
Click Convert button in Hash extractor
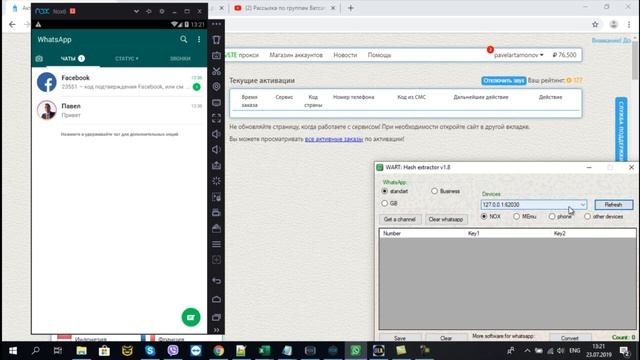[x=570, y=338]
